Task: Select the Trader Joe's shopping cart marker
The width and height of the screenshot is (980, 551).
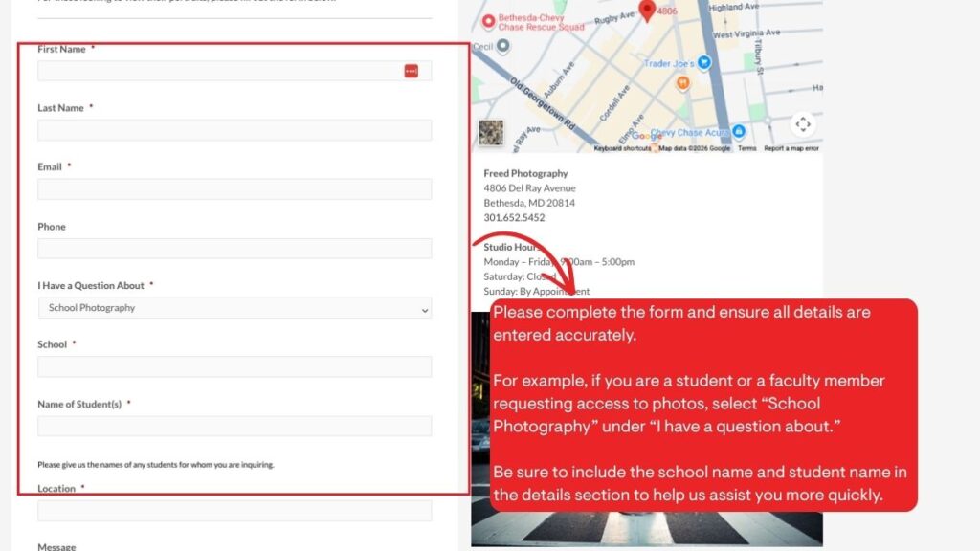Action: pos(704,63)
